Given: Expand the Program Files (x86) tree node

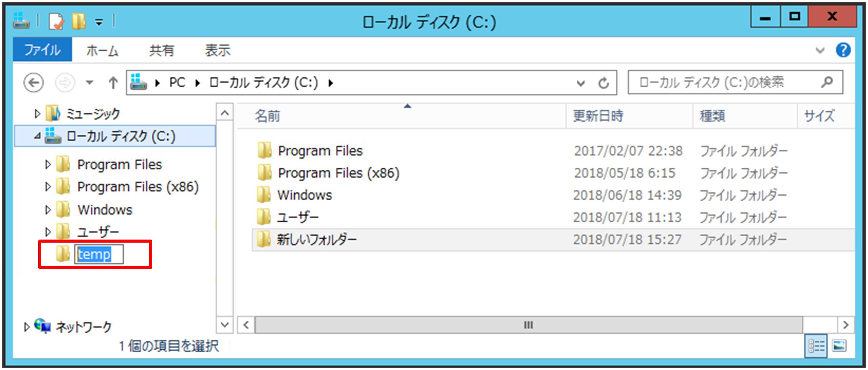Looking at the screenshot, I should (48, 187).
